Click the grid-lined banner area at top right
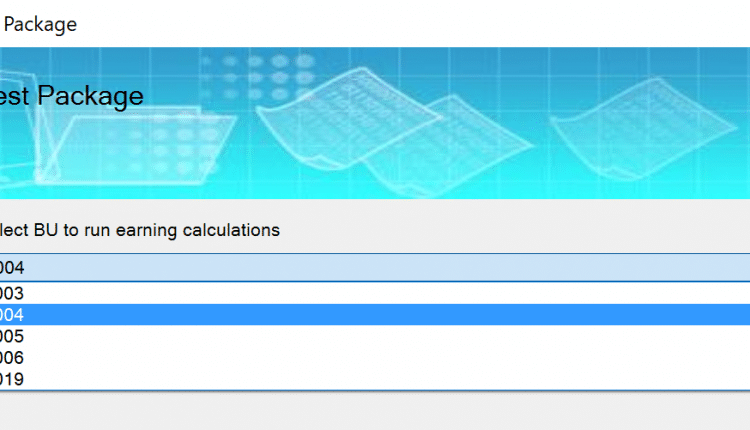This screenshot has height=430, width=750. coord(700,70)
